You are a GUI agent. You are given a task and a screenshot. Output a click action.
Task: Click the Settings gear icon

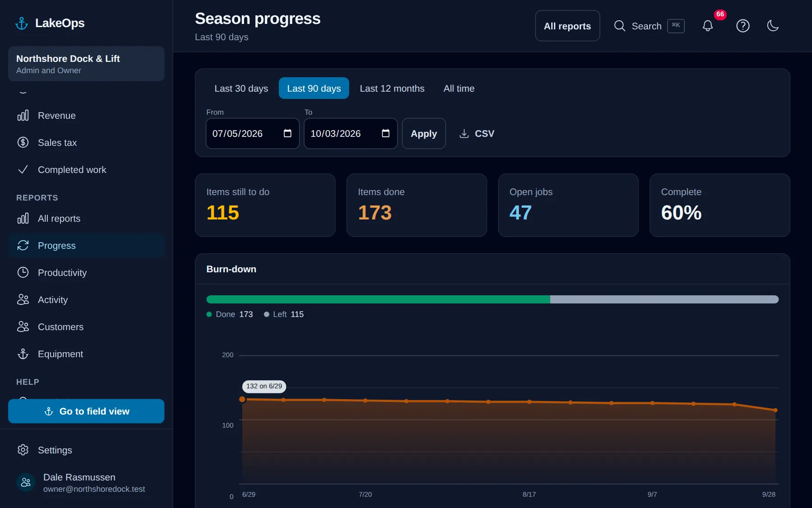coord(23,450)
